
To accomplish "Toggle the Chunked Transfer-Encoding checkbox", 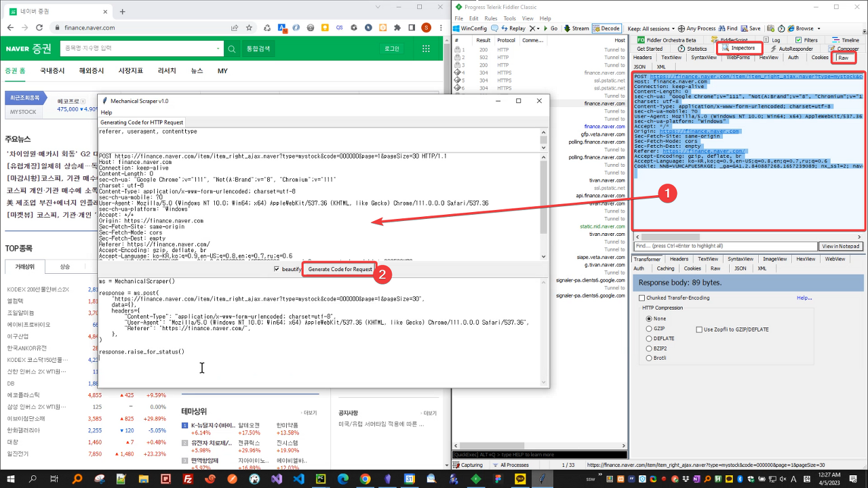I will [x=642, y=298].
